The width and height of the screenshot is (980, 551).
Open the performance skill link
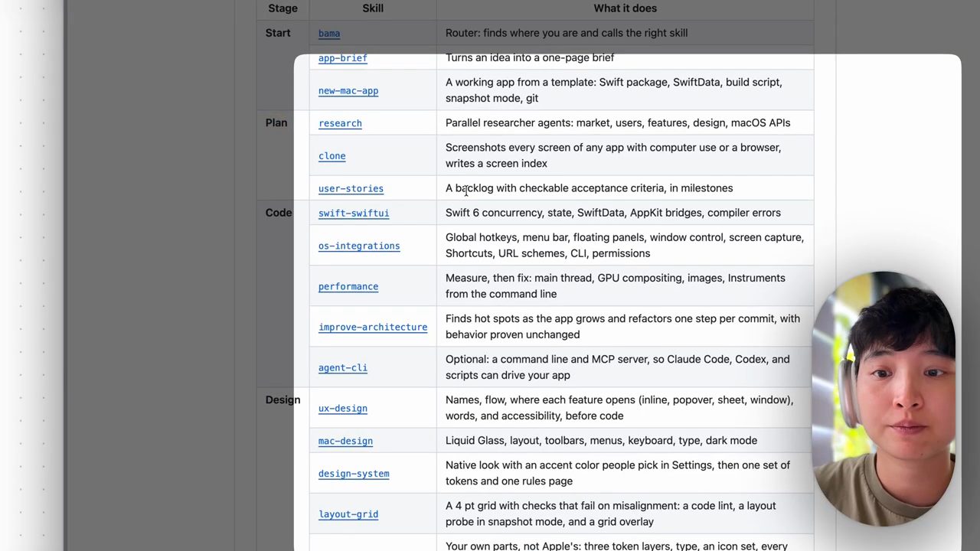(348, 286)
